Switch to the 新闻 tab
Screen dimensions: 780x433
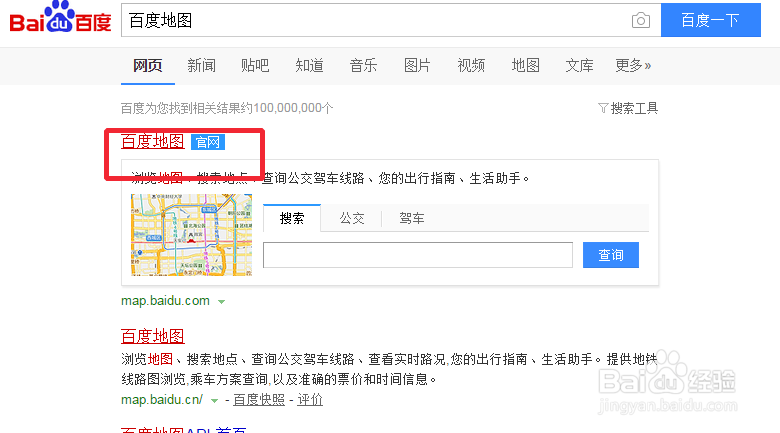(x=201, y=65)
